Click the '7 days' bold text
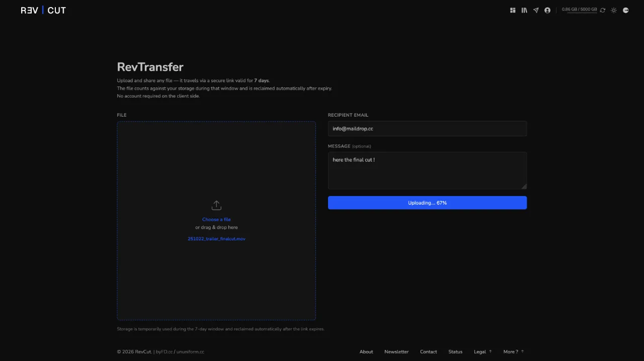This screenshot has height=361, width=644. coord(262,80)
